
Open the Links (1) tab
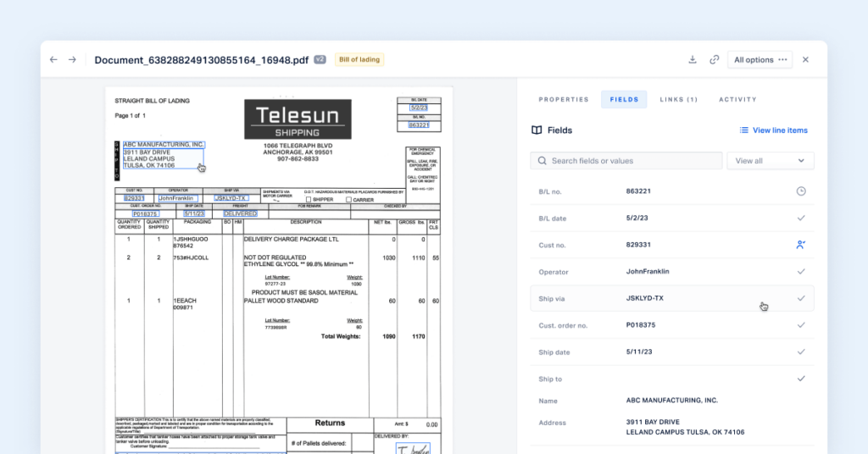679,100
